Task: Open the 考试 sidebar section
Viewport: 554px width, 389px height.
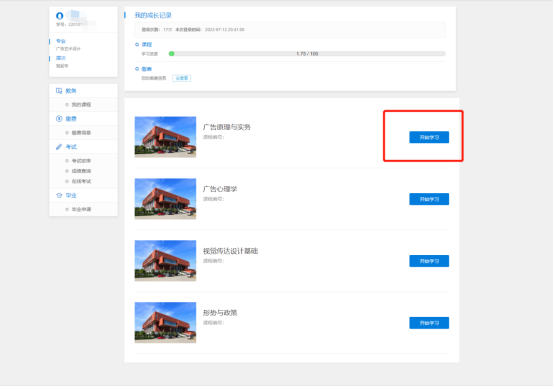Action: coord(83,147)
